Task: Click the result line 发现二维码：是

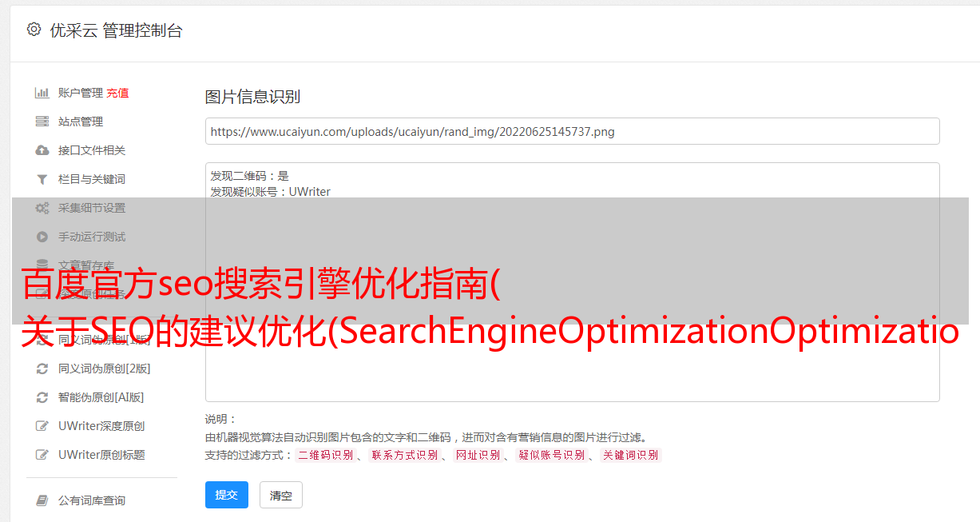Action: pos(249,176)
